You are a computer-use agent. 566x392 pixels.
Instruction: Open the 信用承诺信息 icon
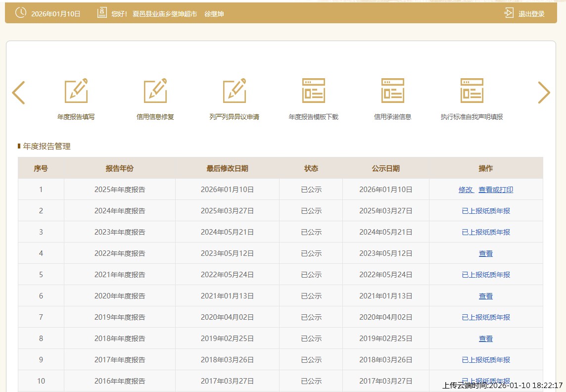(x=393, y=91)
